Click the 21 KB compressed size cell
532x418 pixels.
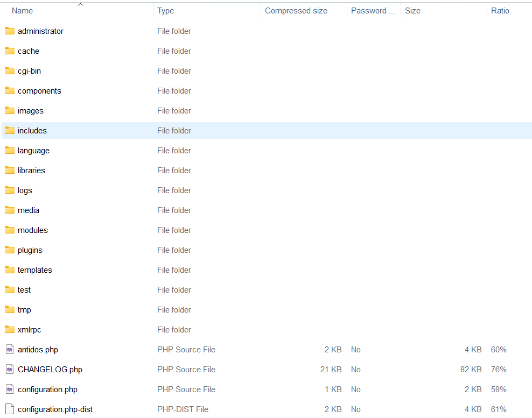coord(331,370)
